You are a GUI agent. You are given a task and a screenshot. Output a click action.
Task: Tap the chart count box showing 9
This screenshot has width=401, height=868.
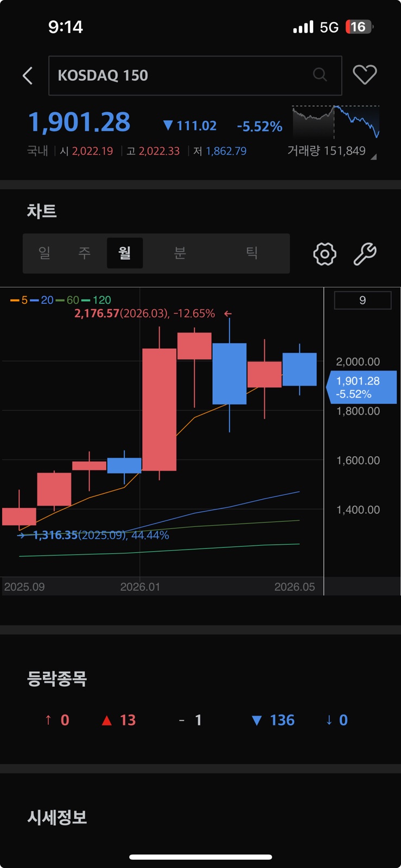point(362,300)
